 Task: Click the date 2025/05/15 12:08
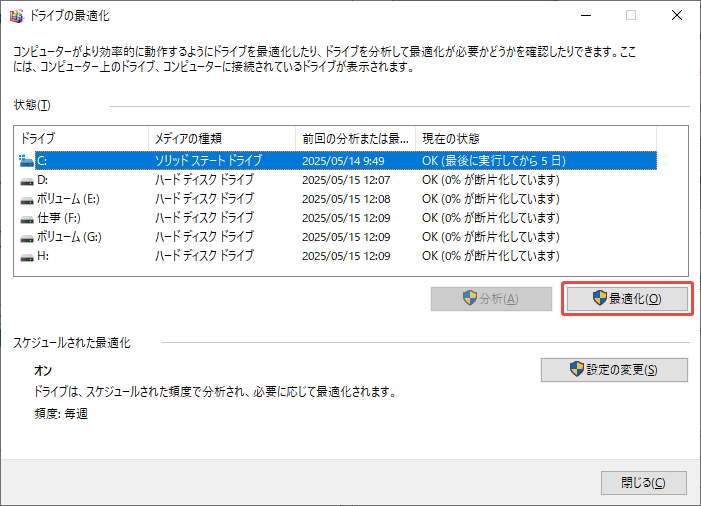[x=346, y=199]
